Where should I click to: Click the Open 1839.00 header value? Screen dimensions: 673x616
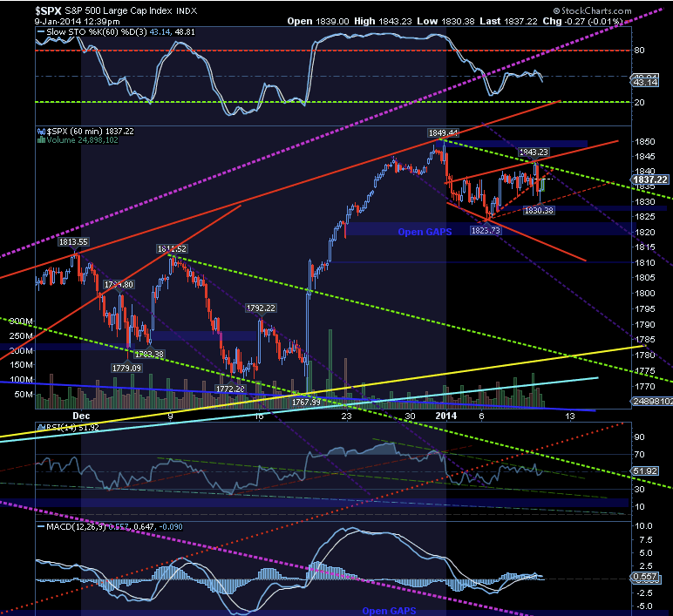[x=318, y=22]
